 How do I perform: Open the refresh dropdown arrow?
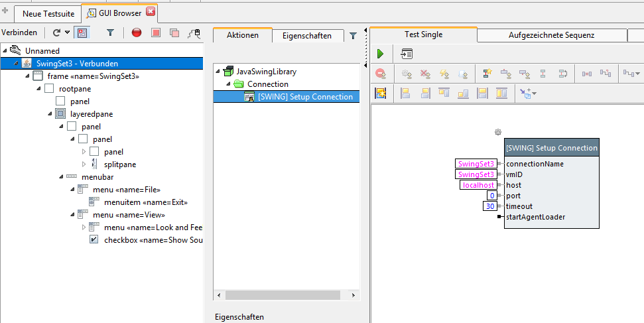(68, 32)
